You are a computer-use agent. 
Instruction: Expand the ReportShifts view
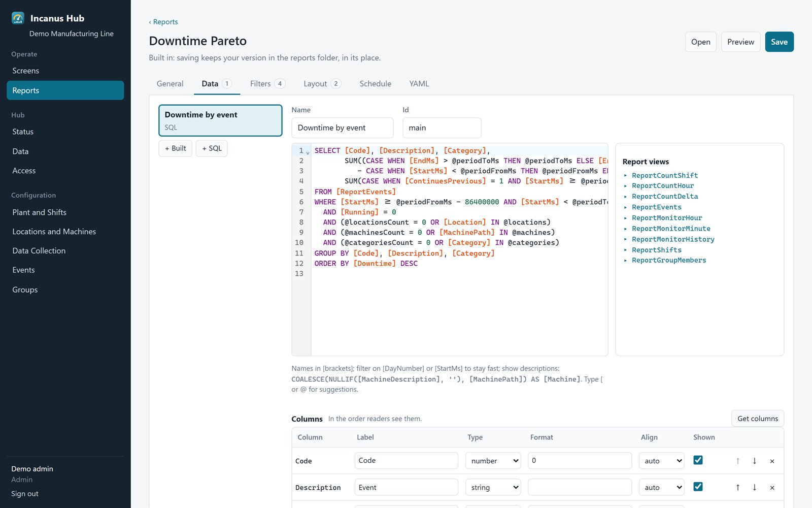[656, 250]
